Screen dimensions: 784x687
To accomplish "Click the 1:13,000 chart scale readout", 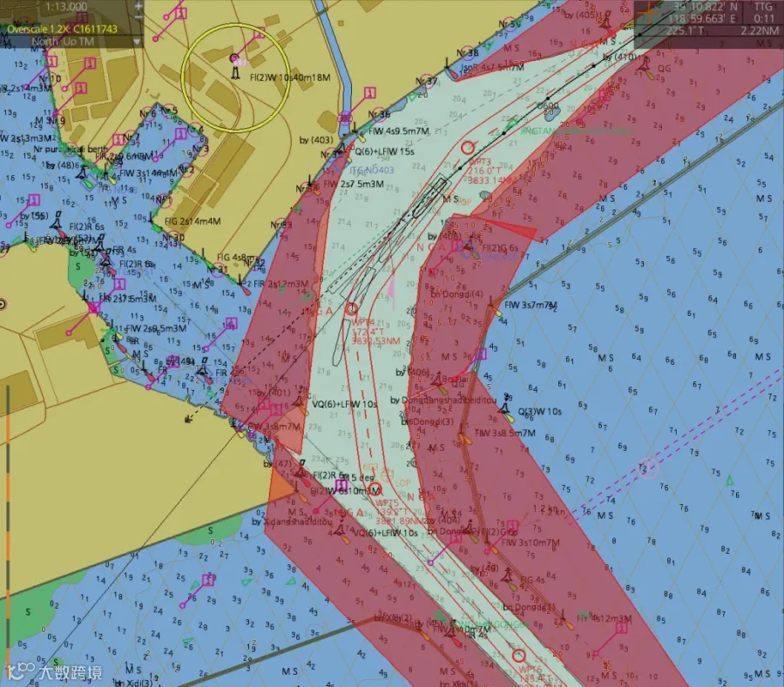I will pyautogui.click(x=66, y=6).
